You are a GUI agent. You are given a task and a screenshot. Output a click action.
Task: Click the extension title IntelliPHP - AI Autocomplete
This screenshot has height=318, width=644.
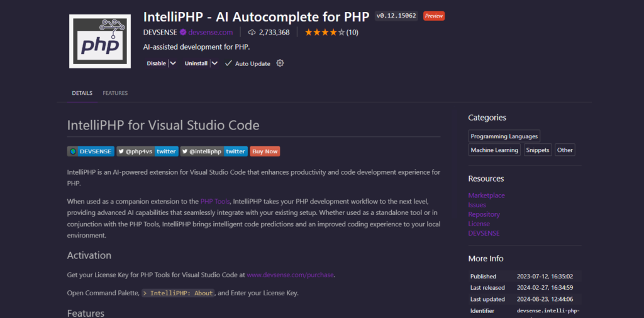257,16
